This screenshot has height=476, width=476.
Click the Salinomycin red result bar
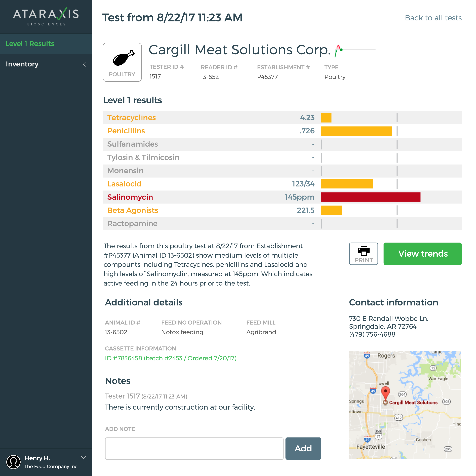(x=371, y=197)
